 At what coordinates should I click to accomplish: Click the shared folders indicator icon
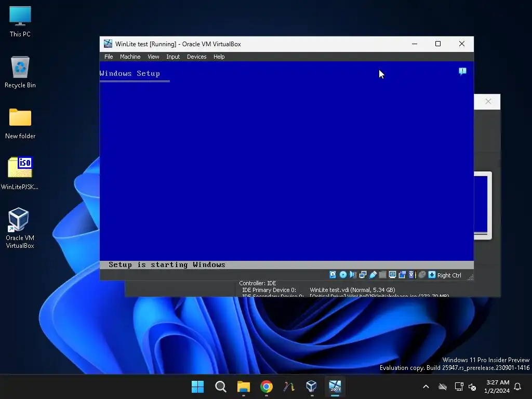382,275
